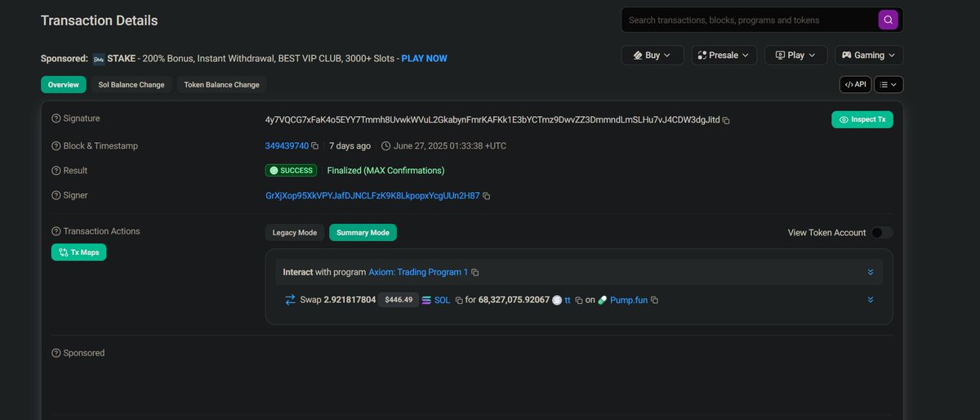Screen dimensions: 980x420
Task: Click the help icon beside Signer
Action: [56, 195]
